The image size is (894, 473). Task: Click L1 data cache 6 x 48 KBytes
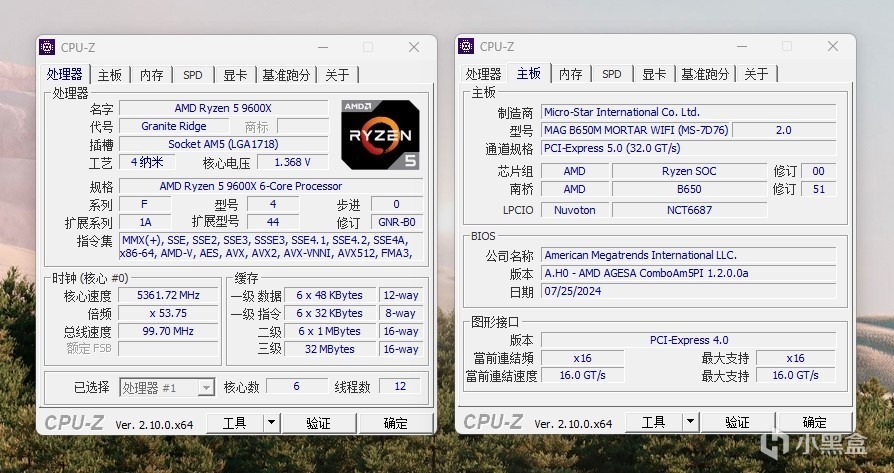(330, 295)
